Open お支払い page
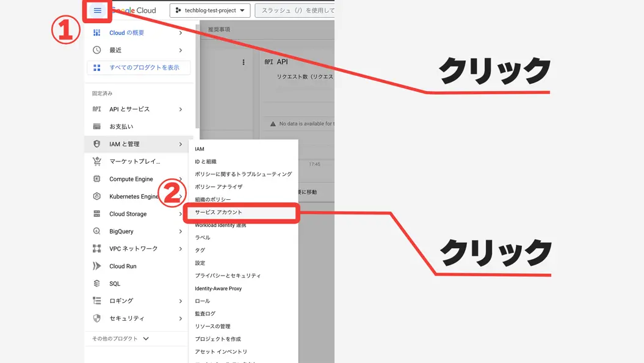The height and width of the screenshot is (363, 644). point(121,127)
